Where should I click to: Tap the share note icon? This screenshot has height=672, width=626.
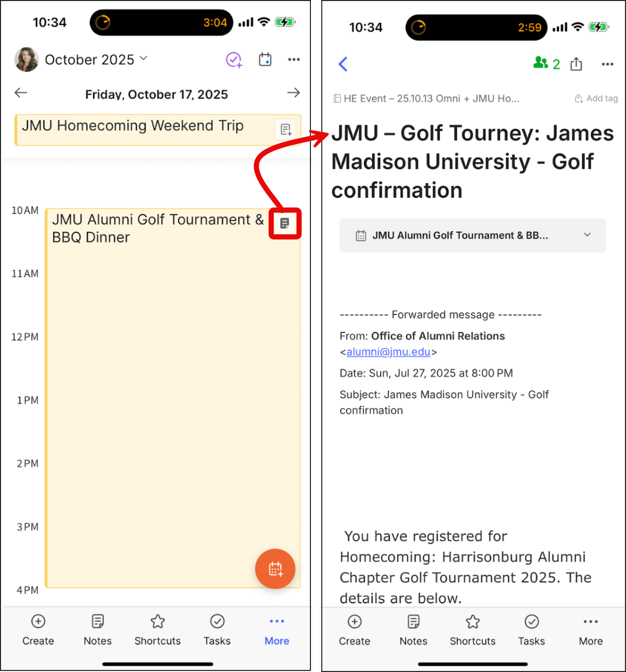coord(576,64)
